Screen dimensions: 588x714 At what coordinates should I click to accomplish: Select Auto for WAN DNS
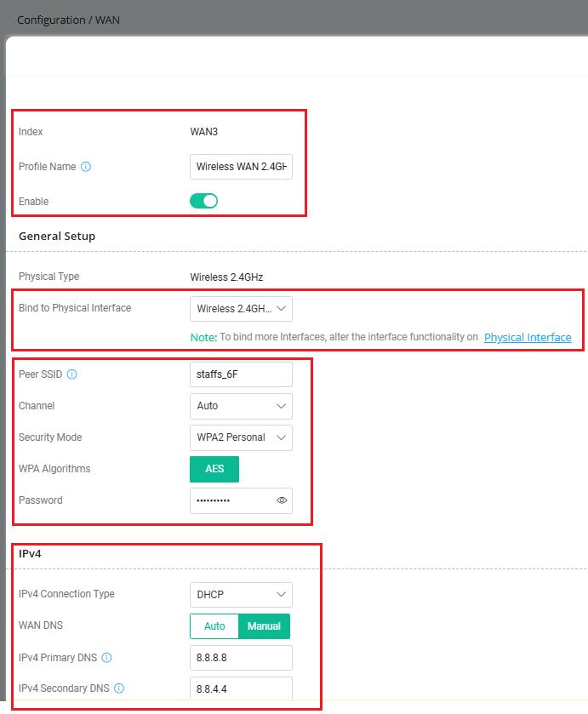click(x=214, y=626)
